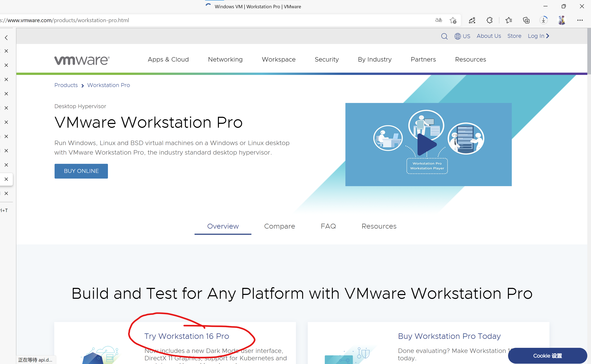Open the Apps & Cloud menu

[x=168, y=59]
